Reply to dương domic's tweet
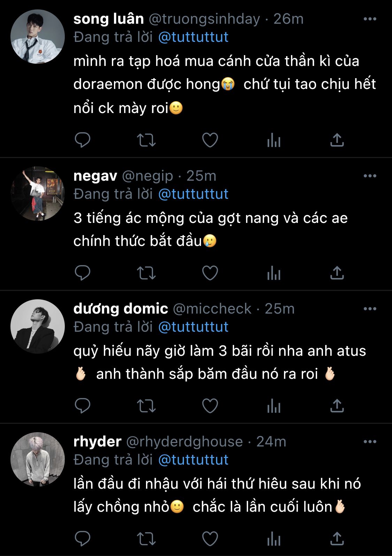Screen dimensions: 392x556 83,406
